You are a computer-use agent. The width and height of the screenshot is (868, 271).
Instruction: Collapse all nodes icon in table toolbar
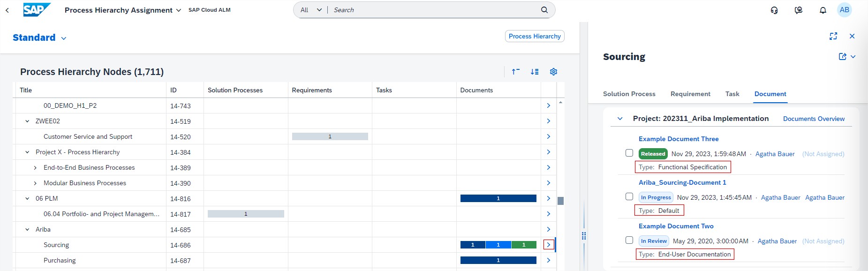click(516, 72)
